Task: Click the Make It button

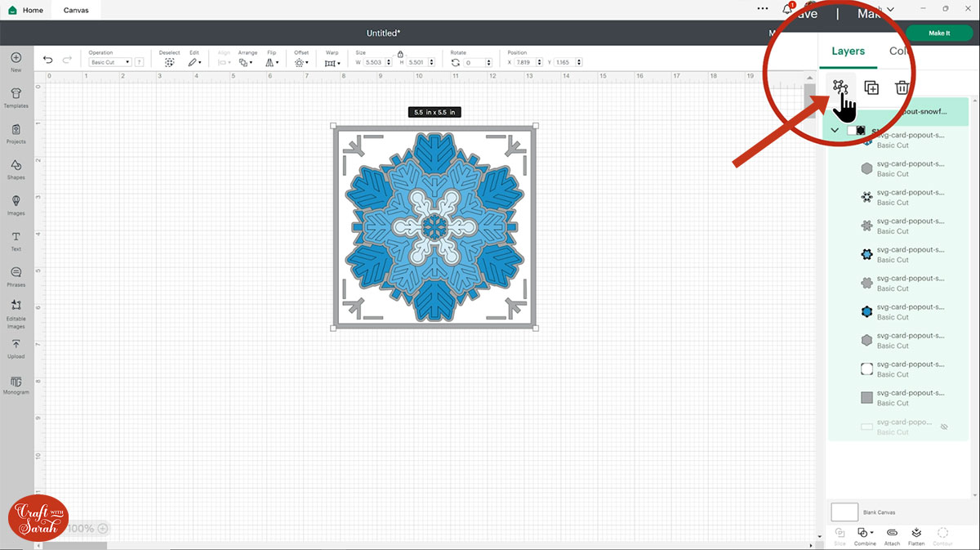Action: pos(939,34)
